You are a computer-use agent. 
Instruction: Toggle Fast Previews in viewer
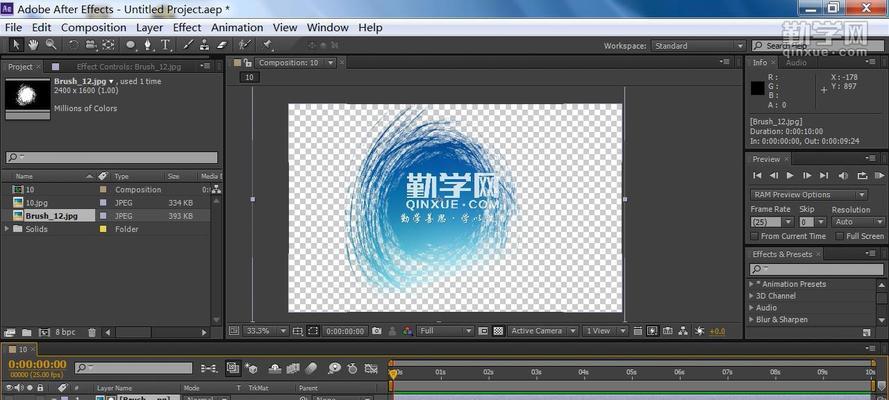tap(652, 331)
